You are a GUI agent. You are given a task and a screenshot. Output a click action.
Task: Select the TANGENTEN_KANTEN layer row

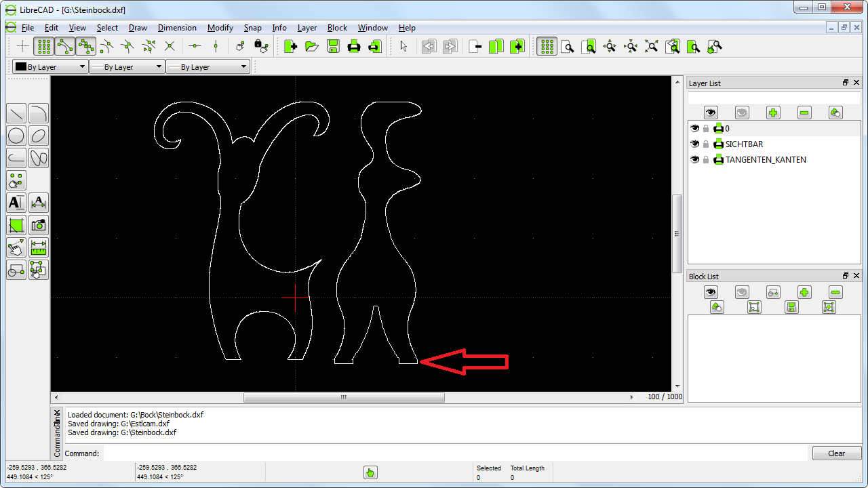click(x=774, y=159)
